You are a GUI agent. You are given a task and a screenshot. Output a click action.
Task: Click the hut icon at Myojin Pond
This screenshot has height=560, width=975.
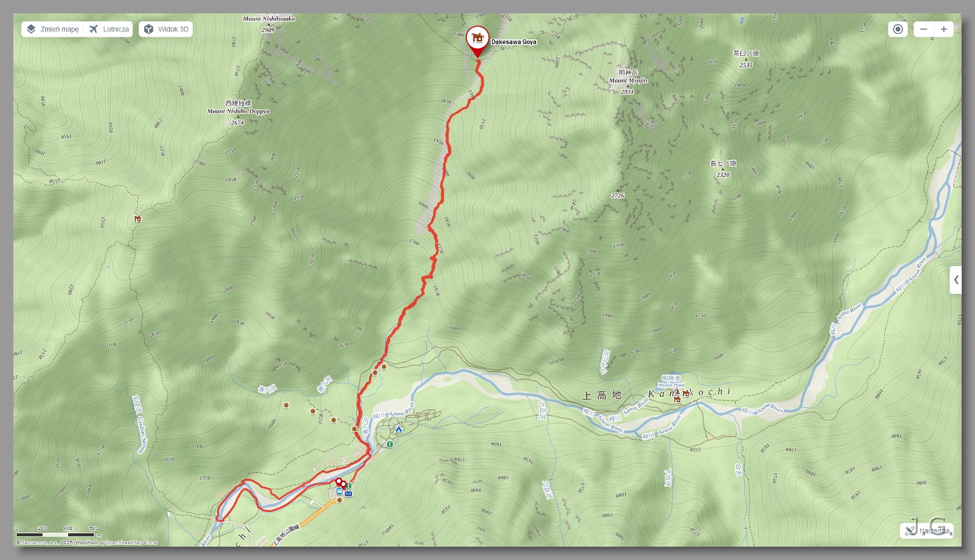pos(677,399)
